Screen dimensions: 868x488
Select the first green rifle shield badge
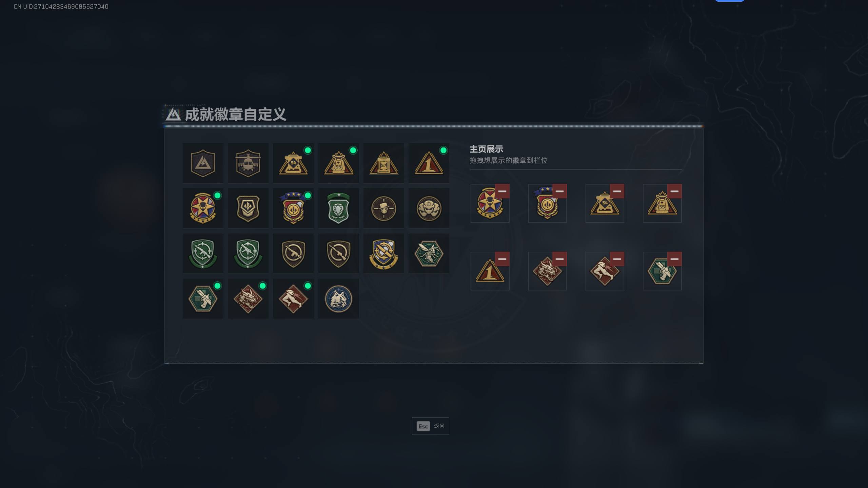click(x=203, y=253)
